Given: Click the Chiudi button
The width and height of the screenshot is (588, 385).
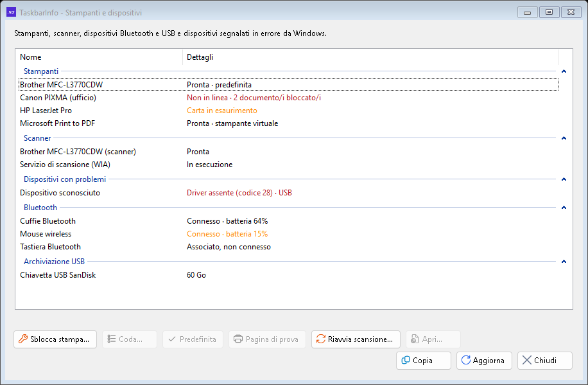Looking at the screenshot, I should (545, 361).
